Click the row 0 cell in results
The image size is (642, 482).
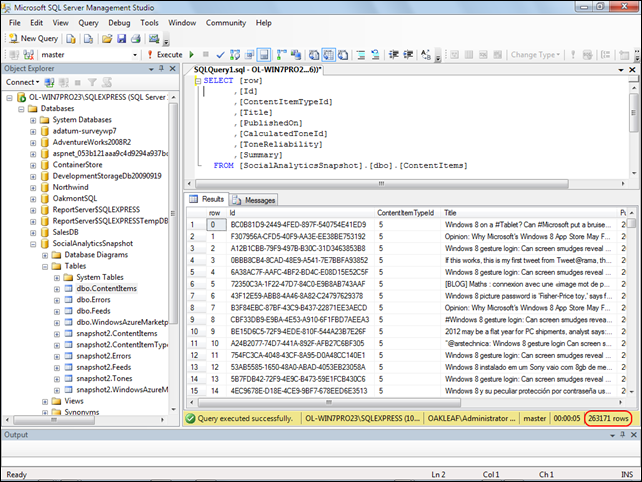click(214, 225)
